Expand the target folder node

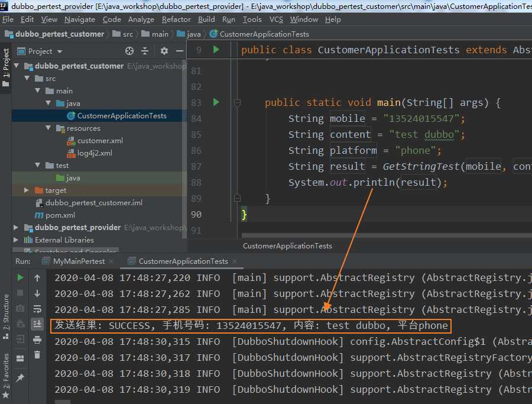click(x=27, y=190)
